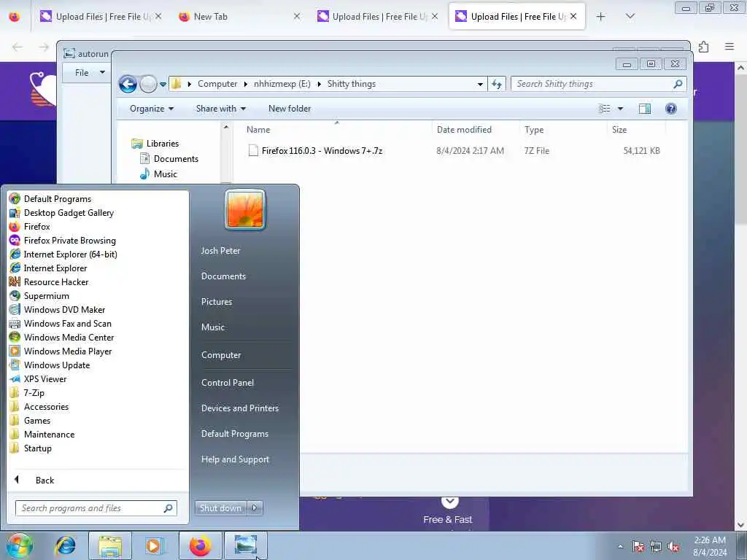Image resolution: width=747 pixels, height=560 pixels.
Task: Go back in the Explorer window
Action: pyautogui.click(x=128, y=85)
